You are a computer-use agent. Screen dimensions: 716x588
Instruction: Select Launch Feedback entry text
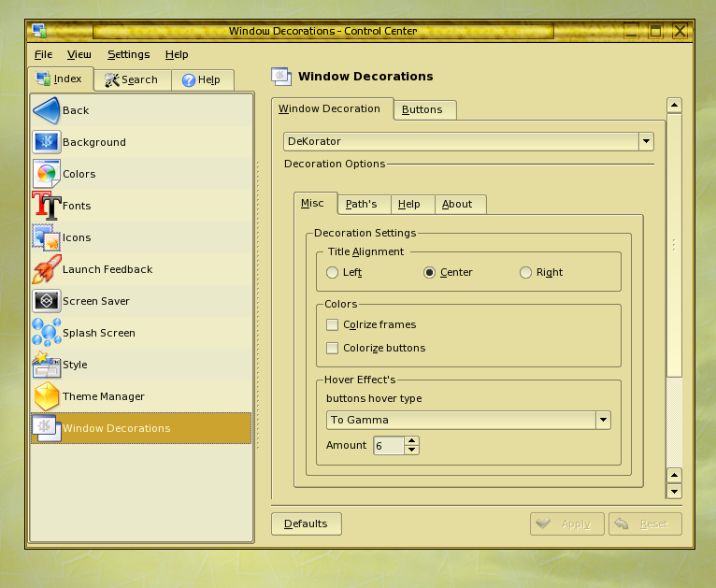pyautogui.click(x=107, y=269)
